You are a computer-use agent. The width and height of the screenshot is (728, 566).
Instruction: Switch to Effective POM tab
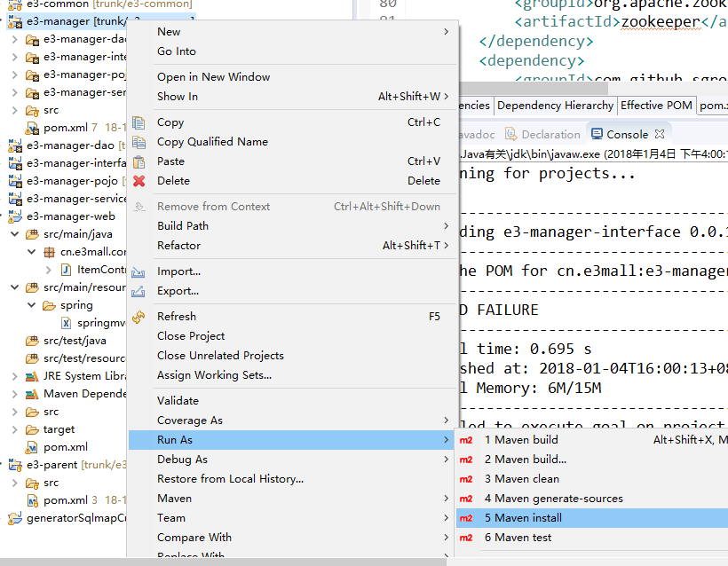(x=656, y=106)
